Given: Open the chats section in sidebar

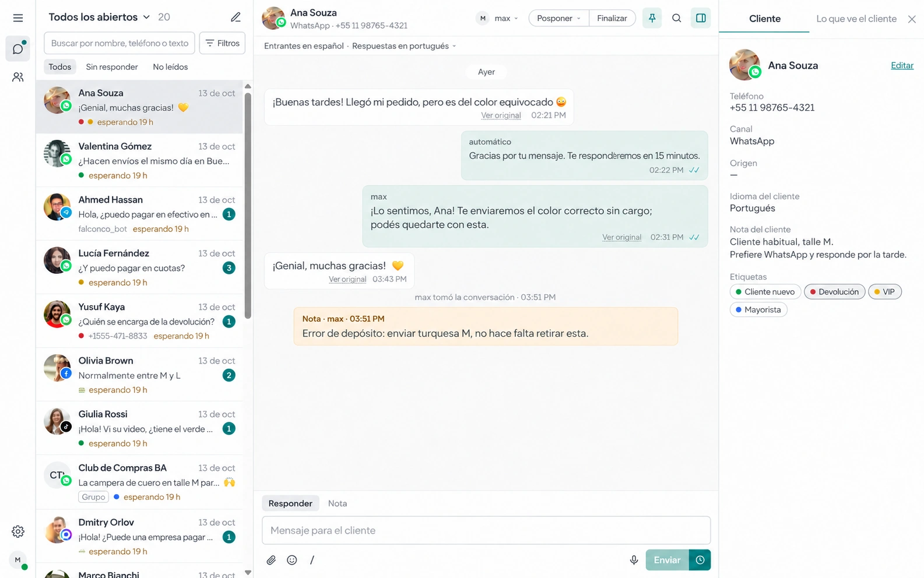Looking at the screenshot, I should point(18,49).
